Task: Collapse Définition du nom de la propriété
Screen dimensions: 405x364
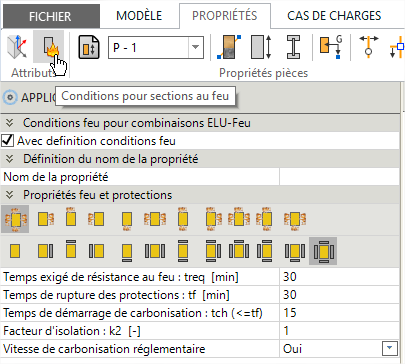Action: click(9, 159)
